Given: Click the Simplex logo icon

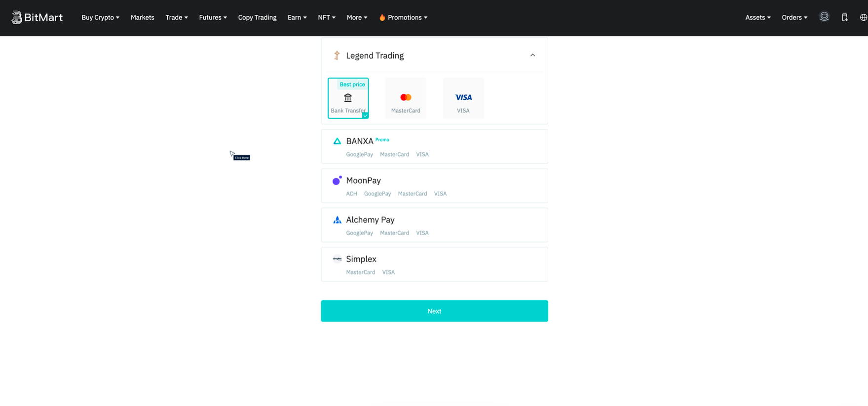Looking at the screenshot, I should 337,259.
